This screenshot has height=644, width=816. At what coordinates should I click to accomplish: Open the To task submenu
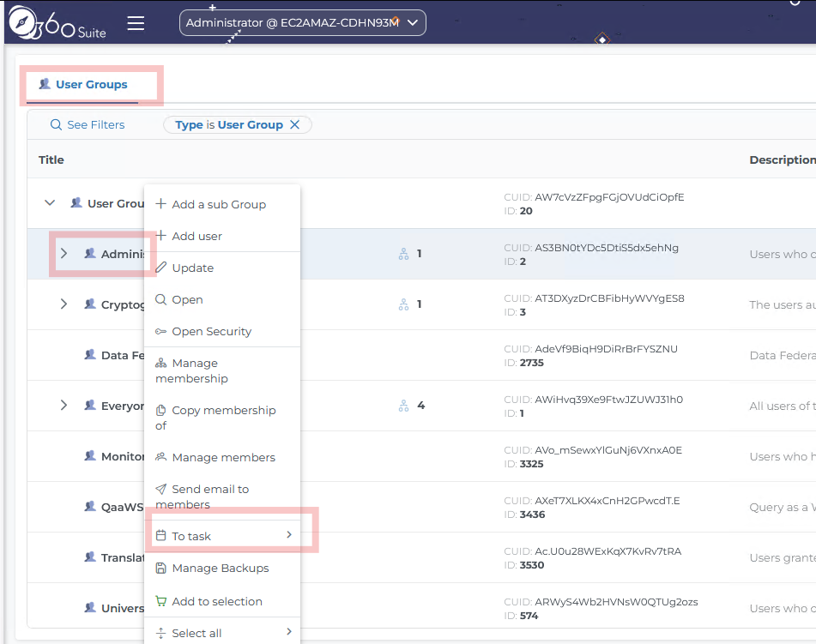(222, 536)
